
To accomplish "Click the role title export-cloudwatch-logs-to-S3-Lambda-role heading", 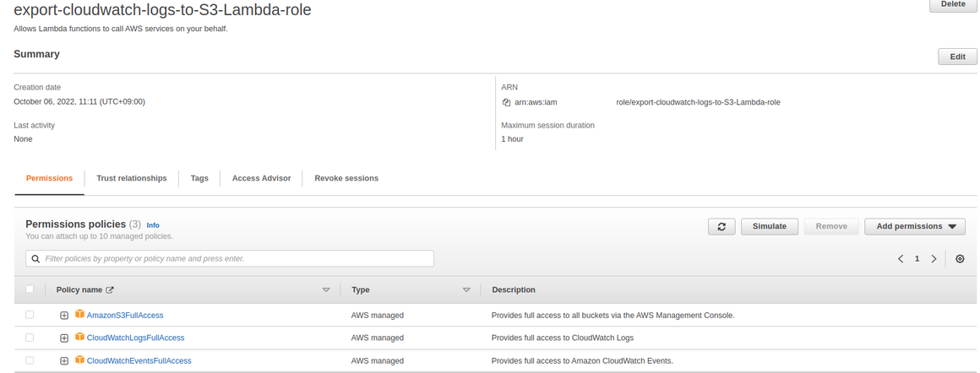I will [x=162, y=10].
